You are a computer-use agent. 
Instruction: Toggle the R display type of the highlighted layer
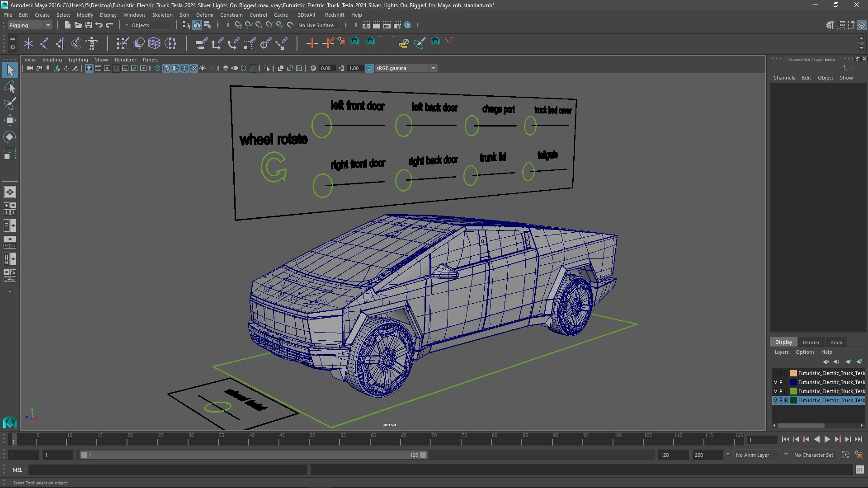pyautogui.click(x=786, y=400)
